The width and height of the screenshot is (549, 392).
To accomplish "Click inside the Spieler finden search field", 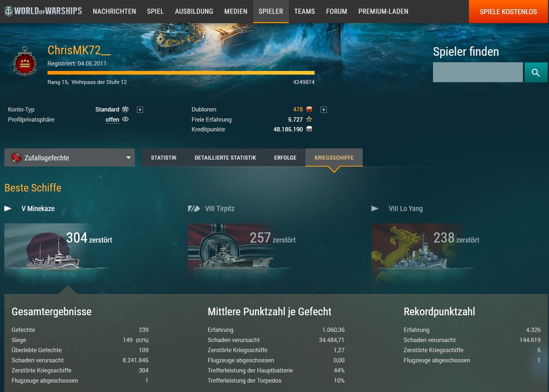I will coord(478,72).
